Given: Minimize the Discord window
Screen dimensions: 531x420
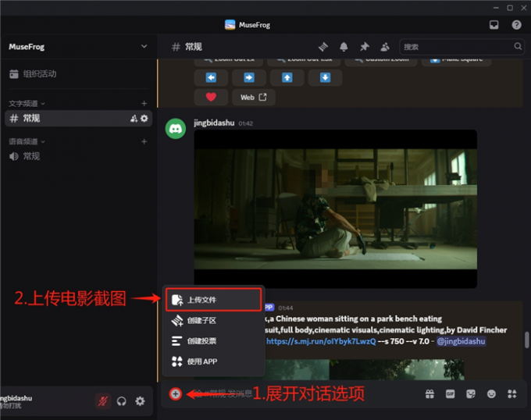Looking at the screenshot, I should point(496,8).
